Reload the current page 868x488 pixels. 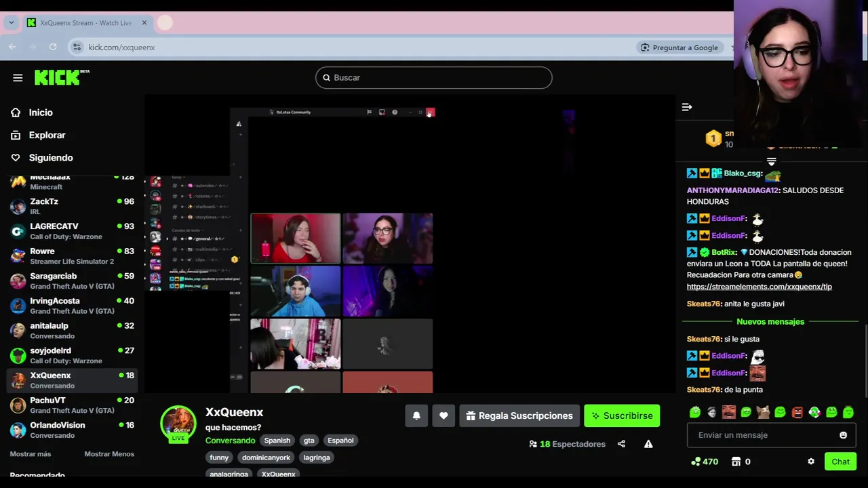click(53, 47)
